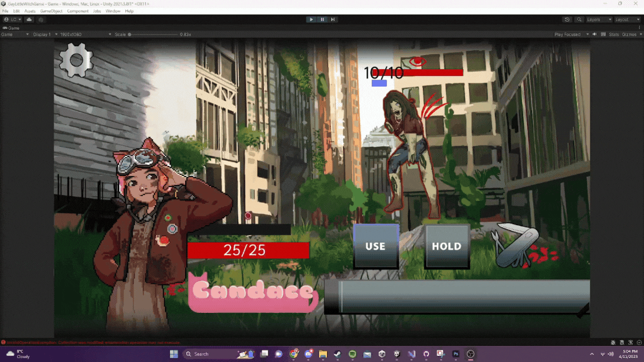Open the Undo History icon

[x=567, y=20]
